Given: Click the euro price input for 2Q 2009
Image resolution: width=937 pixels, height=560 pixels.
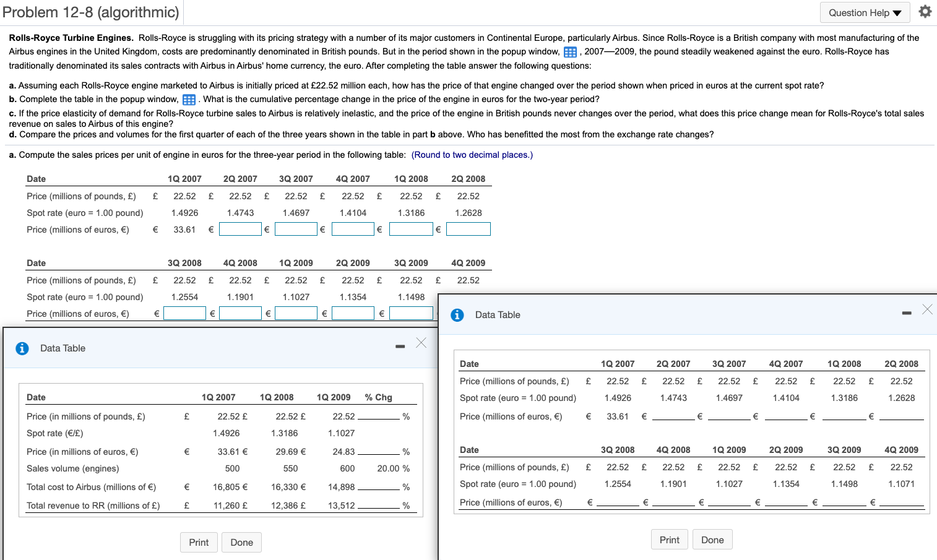Looking at the screenshot, I should (x=353, y=313).
